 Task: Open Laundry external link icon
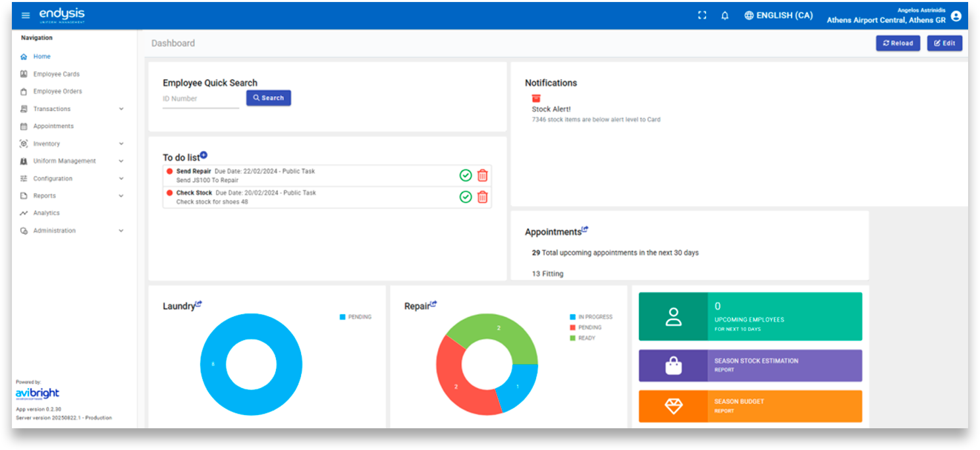point(198,304)
